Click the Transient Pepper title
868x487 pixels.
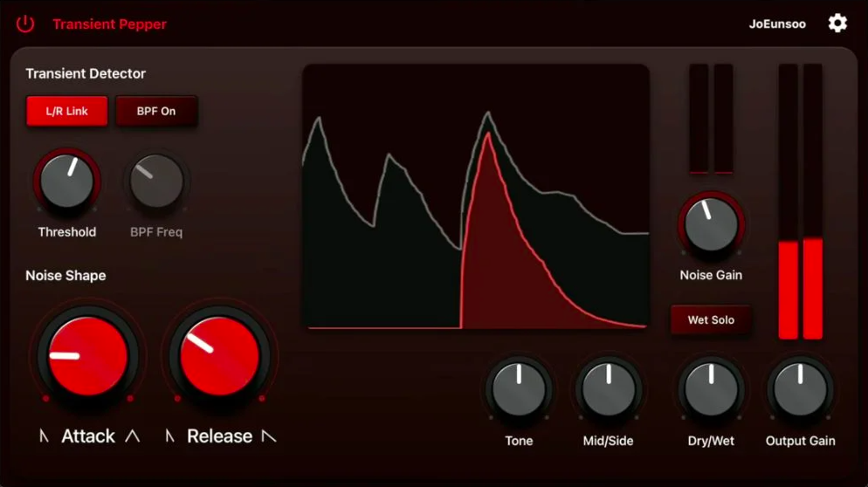point(110,24)
